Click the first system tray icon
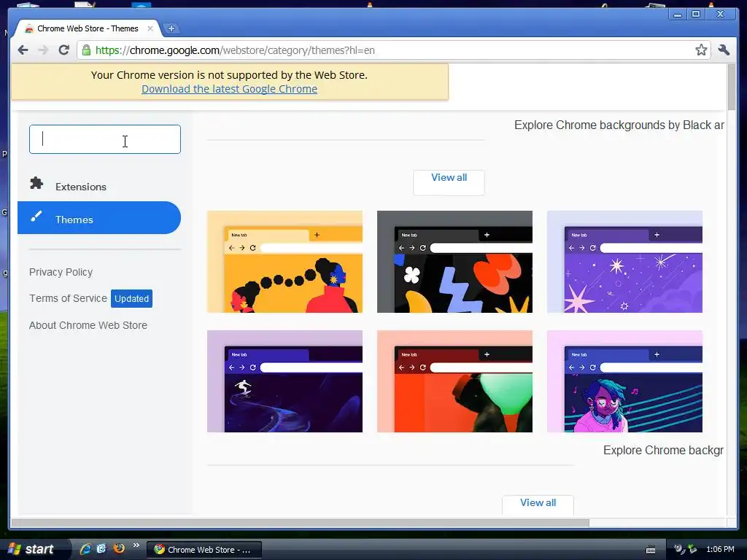The image size is (747, 560). [x=678, y=549]
